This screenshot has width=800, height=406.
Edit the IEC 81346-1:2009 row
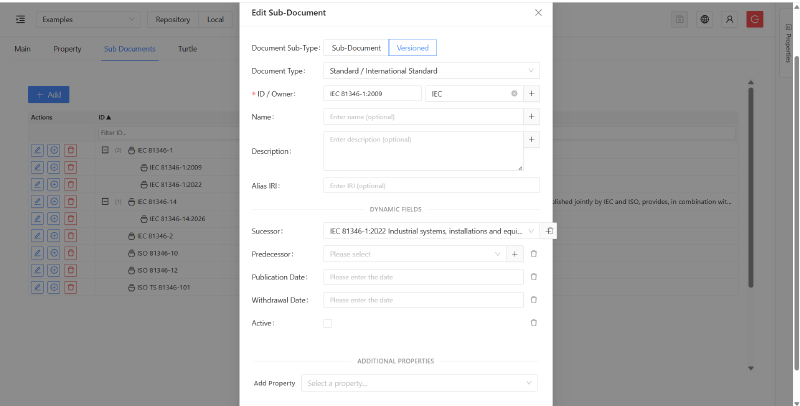(37, 167)
